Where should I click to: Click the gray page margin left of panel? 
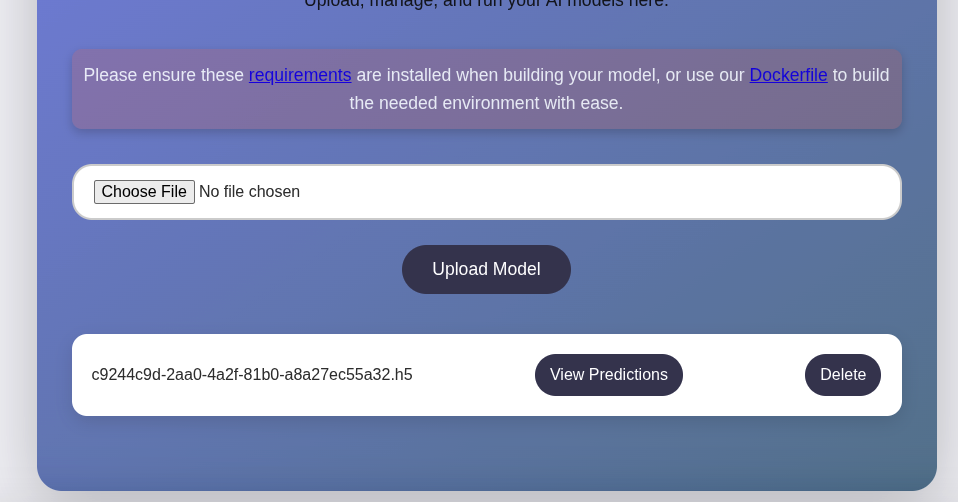pyautogui.click(x=18, y=250)
